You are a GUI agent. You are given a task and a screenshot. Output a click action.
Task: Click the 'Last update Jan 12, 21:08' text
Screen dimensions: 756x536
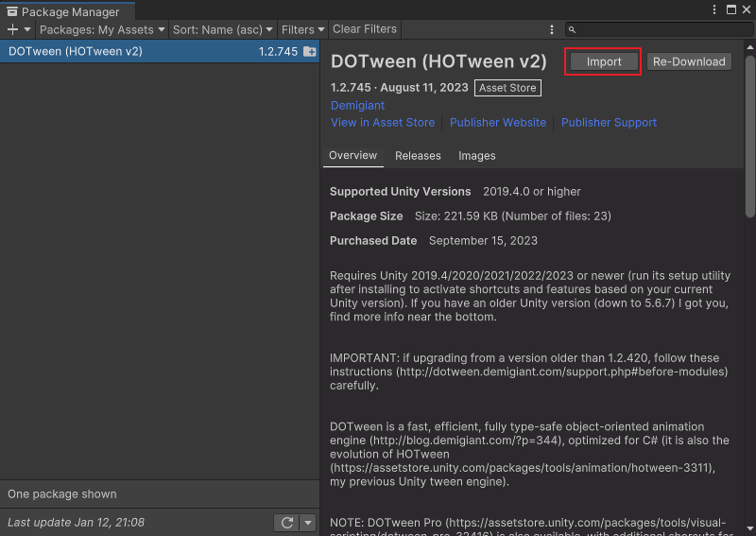[x=77, y=523]
